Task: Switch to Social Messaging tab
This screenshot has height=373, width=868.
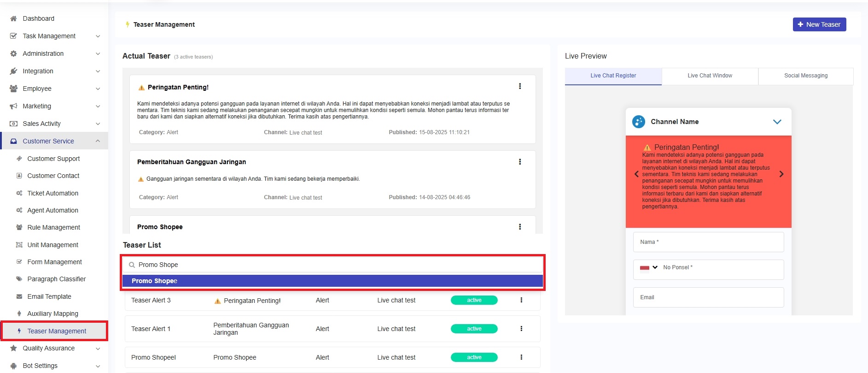Action: coord(805,76)
